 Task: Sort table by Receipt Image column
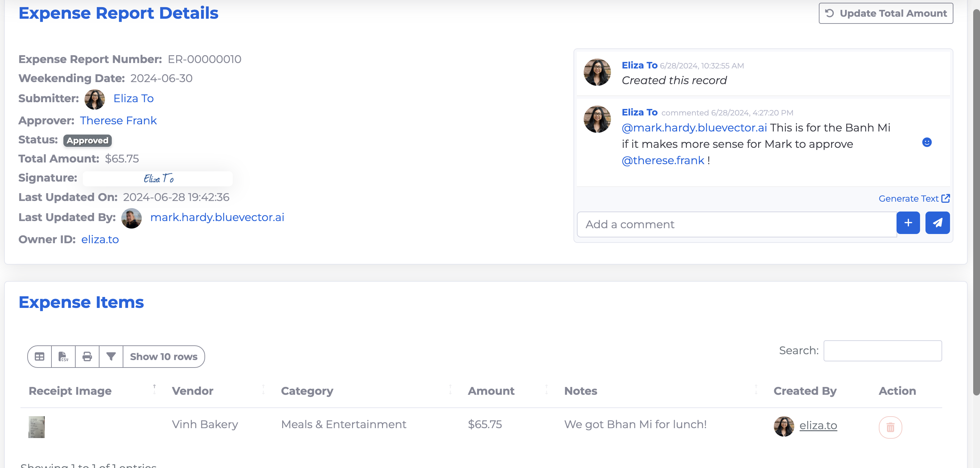[71, 391]
